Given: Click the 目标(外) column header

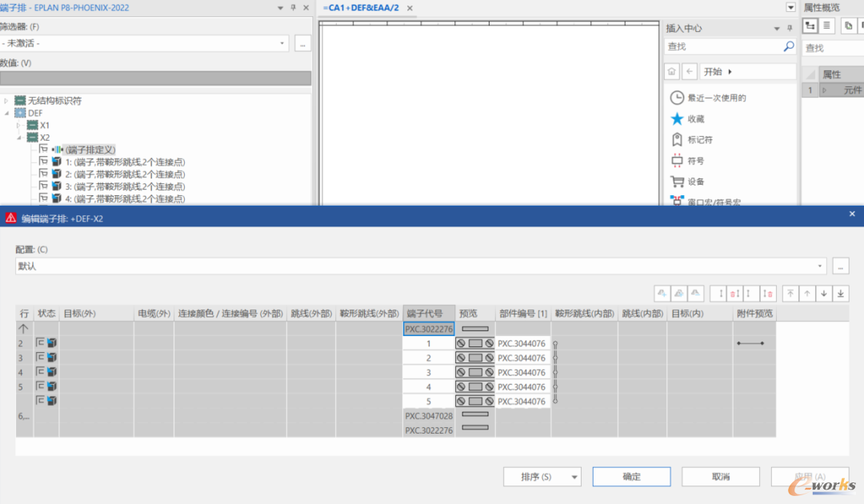Looking at the screenshot, I should point(97,314).
